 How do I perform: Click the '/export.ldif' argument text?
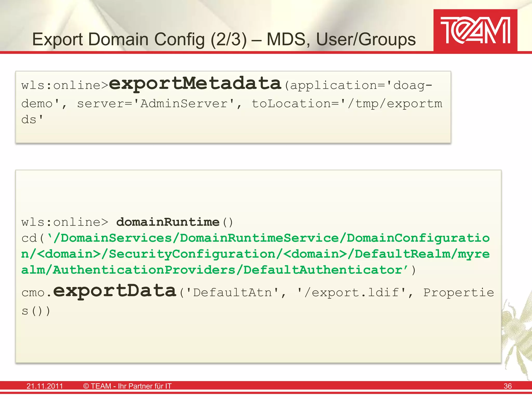(352, 293)
